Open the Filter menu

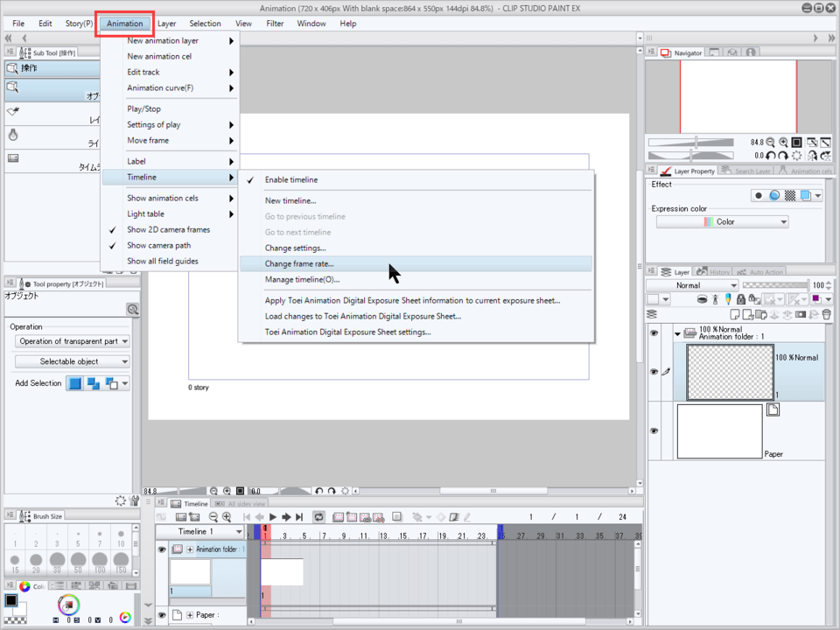[275, 24]
